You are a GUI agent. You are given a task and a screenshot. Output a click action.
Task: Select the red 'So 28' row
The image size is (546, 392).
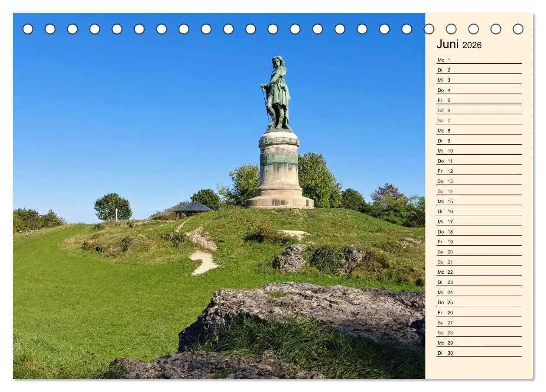pos(479,333)
